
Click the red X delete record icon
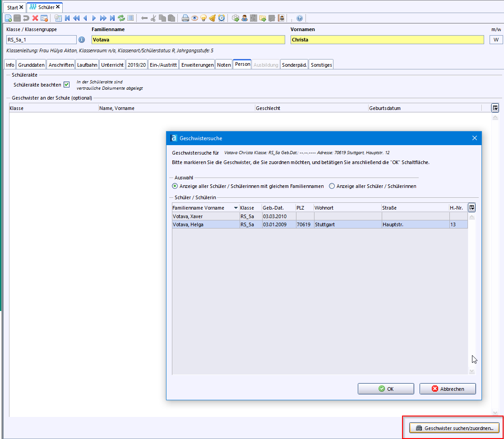tap(35, 18)
